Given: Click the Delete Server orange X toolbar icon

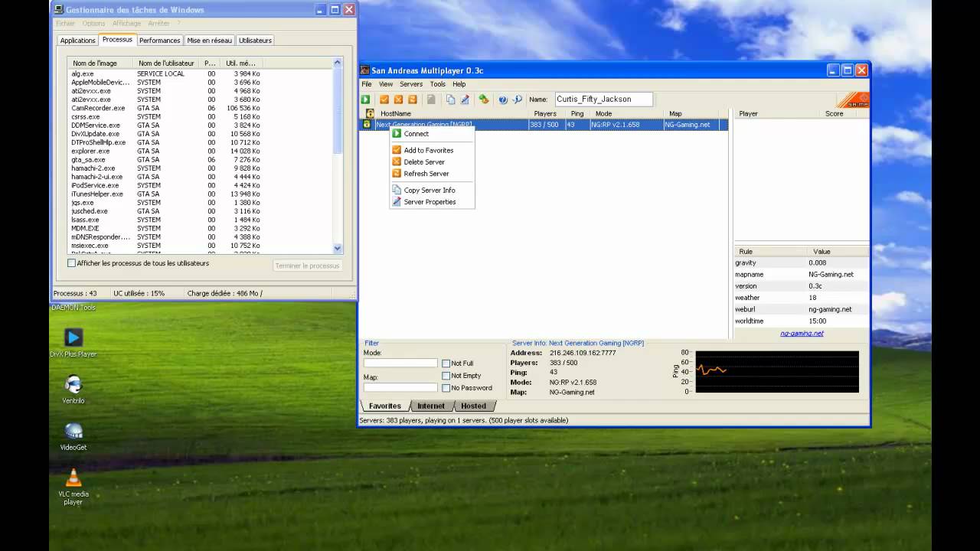Looking at the screenshot, I should (x=398, y=99).
